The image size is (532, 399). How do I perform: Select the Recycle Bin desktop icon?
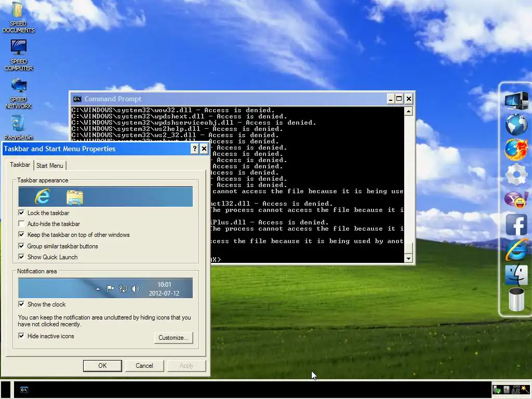18,128
